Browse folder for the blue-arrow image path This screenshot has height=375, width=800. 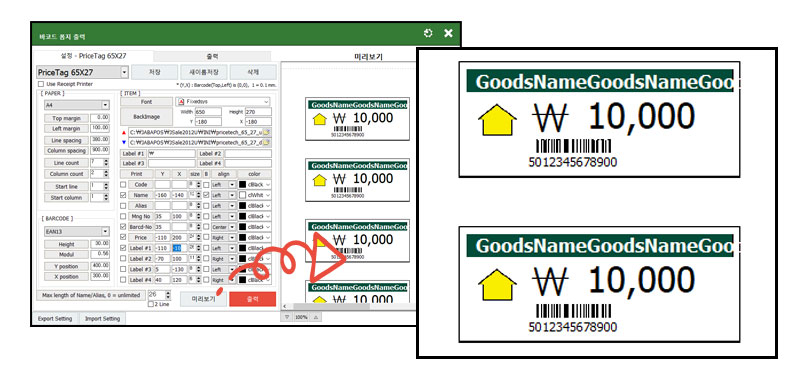pos(267,142)
